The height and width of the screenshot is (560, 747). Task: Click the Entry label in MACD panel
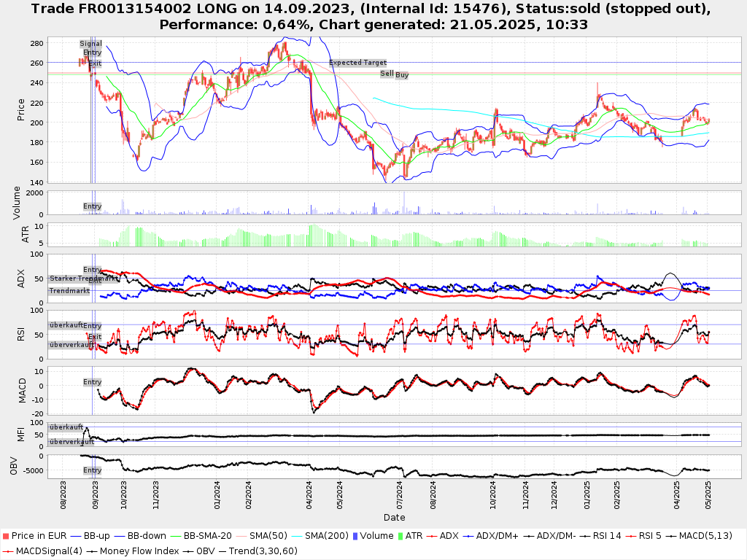coord(92,382)
